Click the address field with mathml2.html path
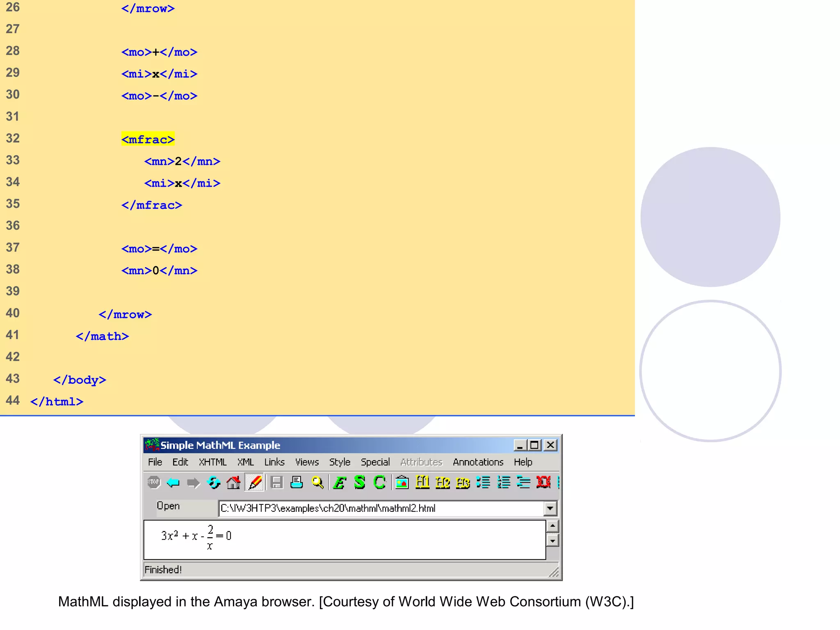 [381, 509]
